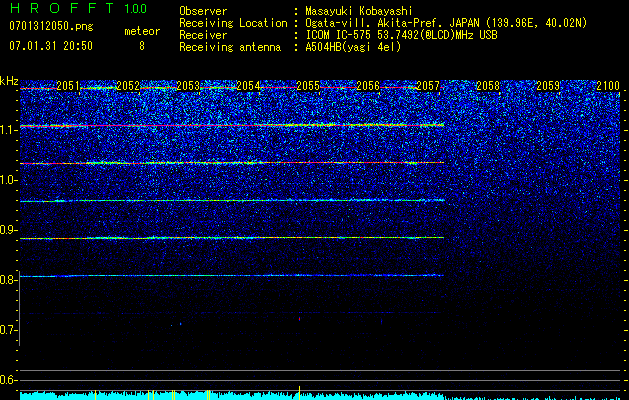Click the tall yellow meteor spike near 2055
Viewport: 629px width, 400px height.
[299, 393]
